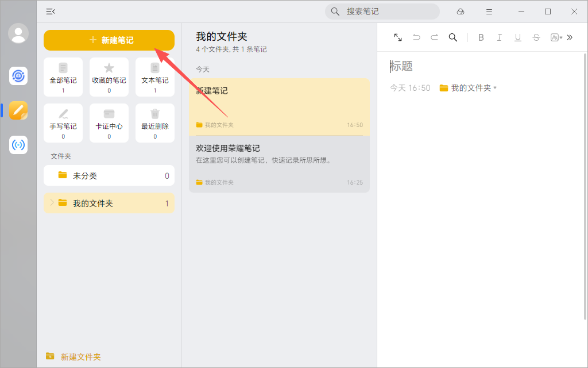Click the undo arrow in editor toolbar
This screenshot has height=368, width=588.
(x=416, y=37)
